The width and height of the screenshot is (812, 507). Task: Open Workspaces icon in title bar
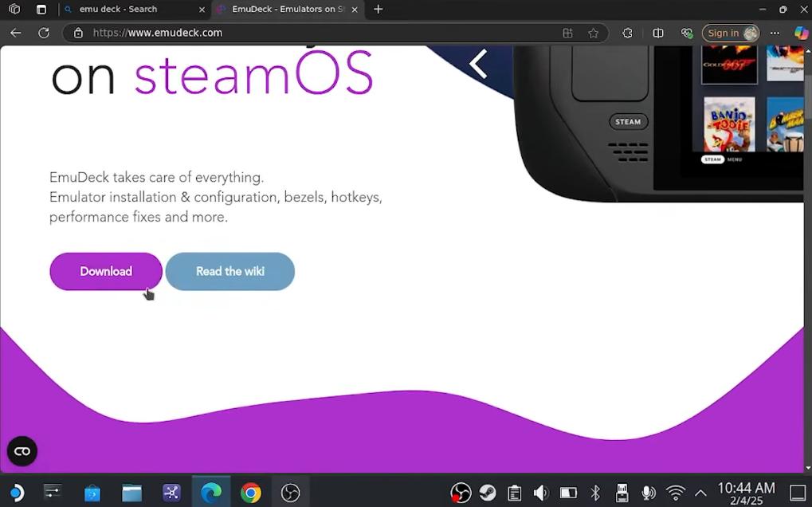[x=14, y=9]
